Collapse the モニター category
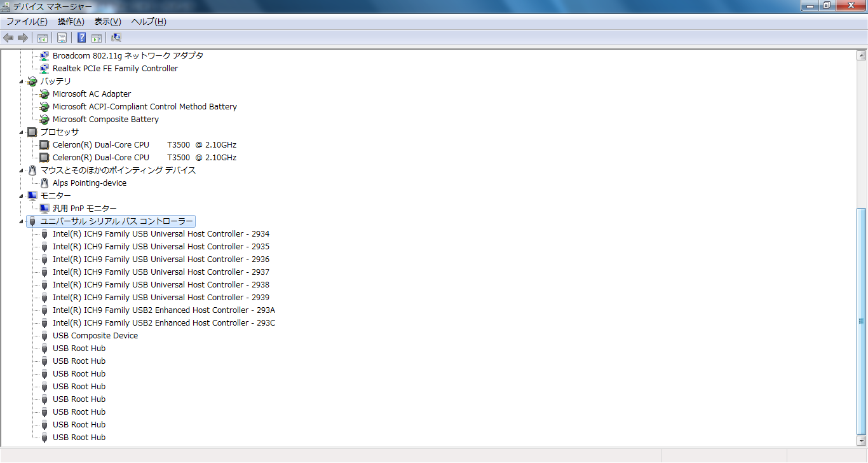Image resolution: width=868 pixels, height=463 pixels. 22,196
